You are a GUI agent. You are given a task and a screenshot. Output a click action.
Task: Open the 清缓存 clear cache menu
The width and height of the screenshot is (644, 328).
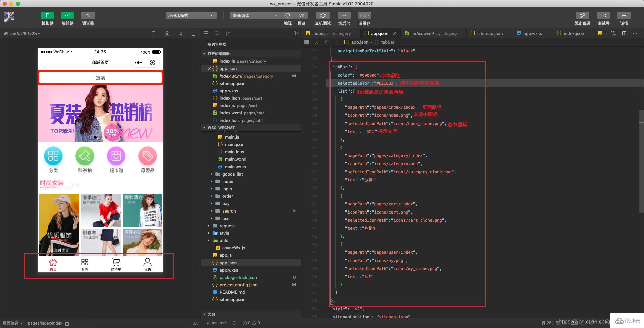pos(364,15)
